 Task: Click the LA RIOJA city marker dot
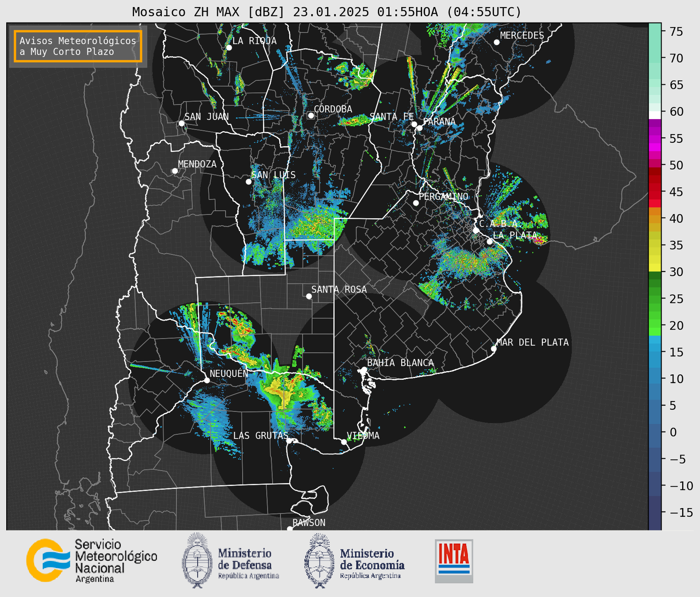click(229, 48)
